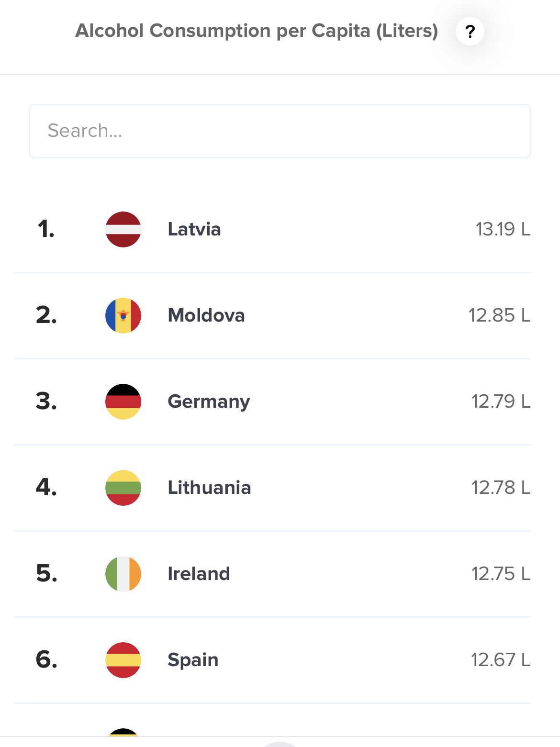Screen dimensions: 560x747
Task: Click the Ireland flag icon
Action: (x=123, y=574)
